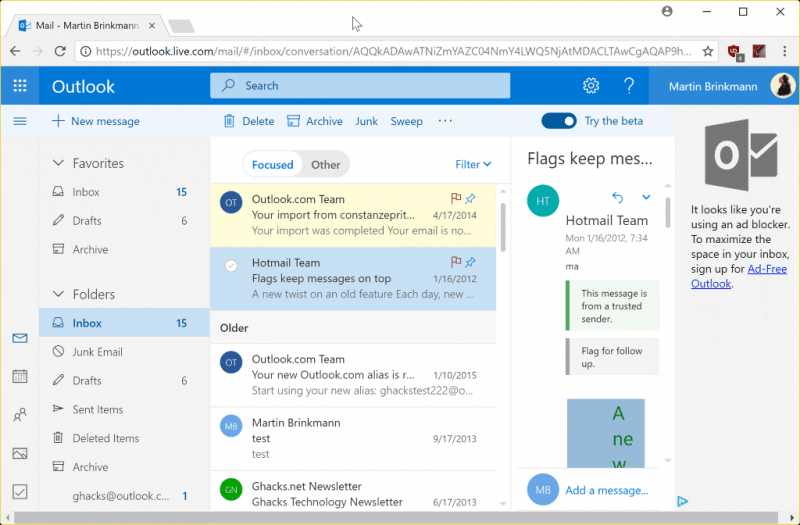This screenshot has width=800, height=525.
Task: Delete the selected email
Action: (x=249, y=121)
